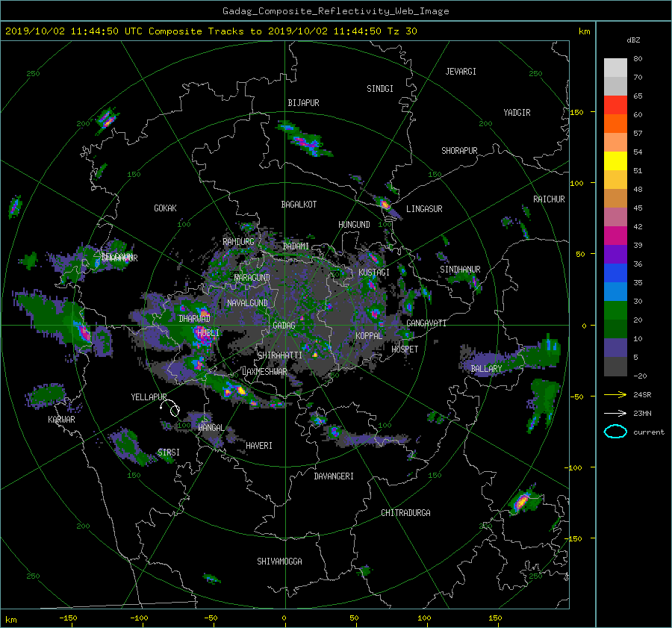
Task: Click the KOPPAL city label
Action: [369, 335]
